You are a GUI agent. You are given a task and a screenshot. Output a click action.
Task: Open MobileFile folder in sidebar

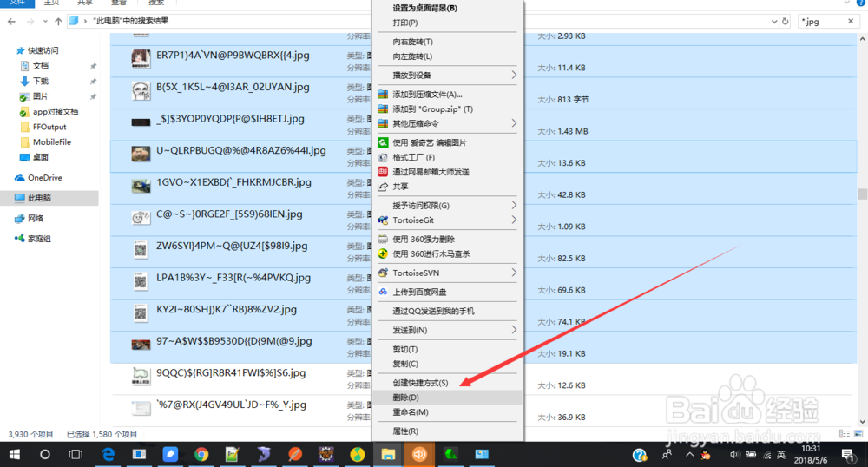[51, 142]
